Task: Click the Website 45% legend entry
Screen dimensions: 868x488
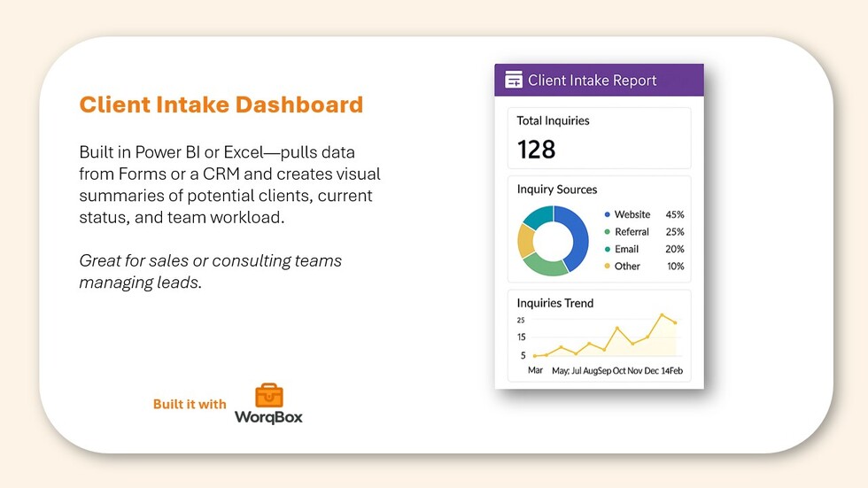Action: [x=644, y=215]
